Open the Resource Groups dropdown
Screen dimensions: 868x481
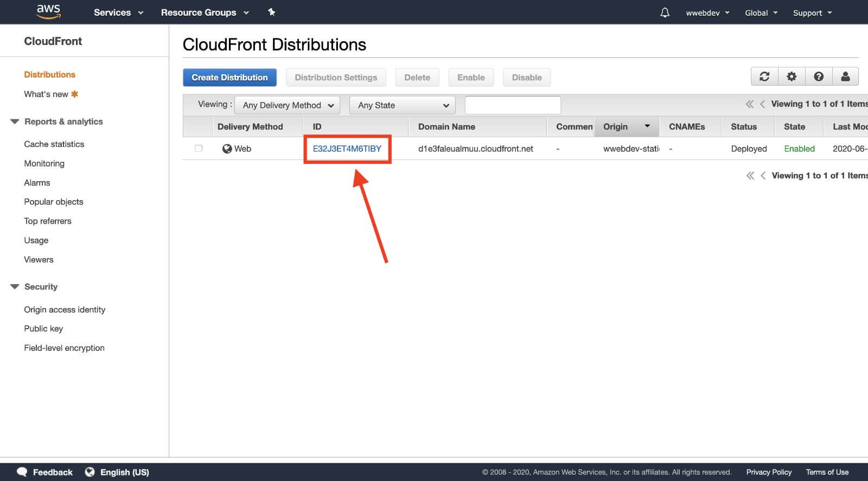(x=205, y=12)
